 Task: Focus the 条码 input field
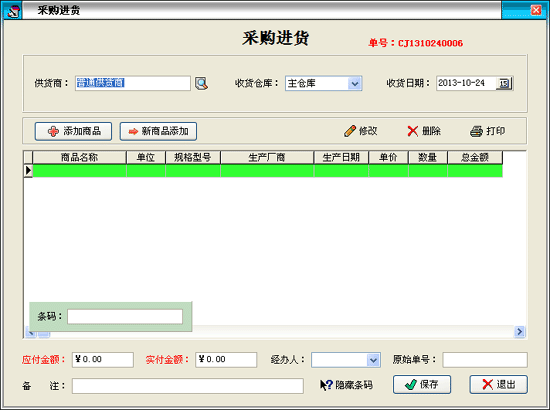[x=125, y=316]
